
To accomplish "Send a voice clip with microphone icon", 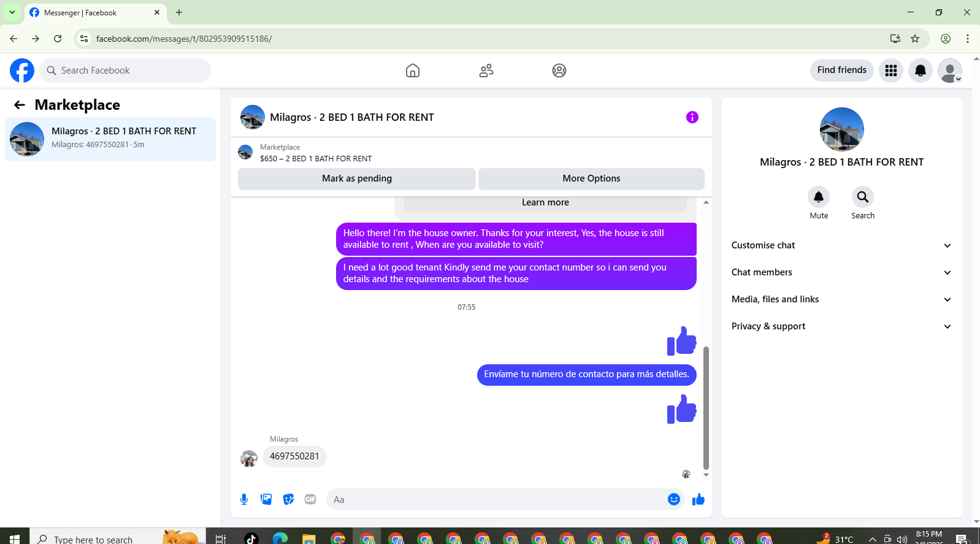I will click(244, 499).
